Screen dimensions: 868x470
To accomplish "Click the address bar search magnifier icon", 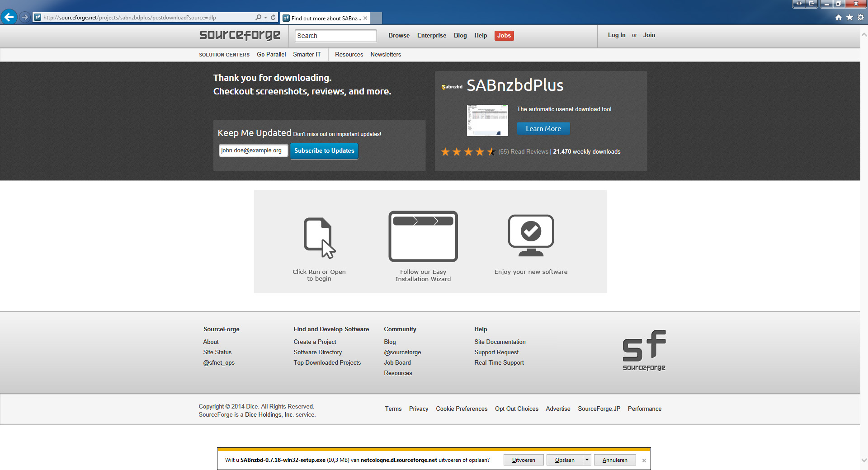I will coord(258,17).
